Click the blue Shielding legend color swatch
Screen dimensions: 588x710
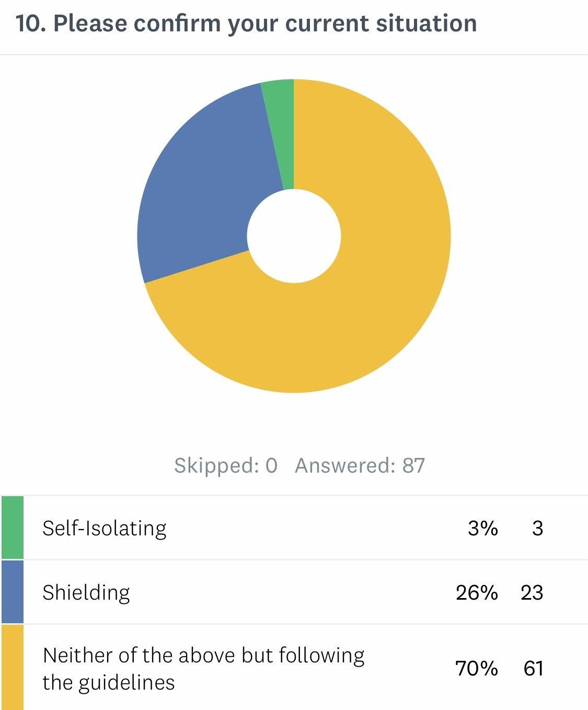tap(13, 592)
